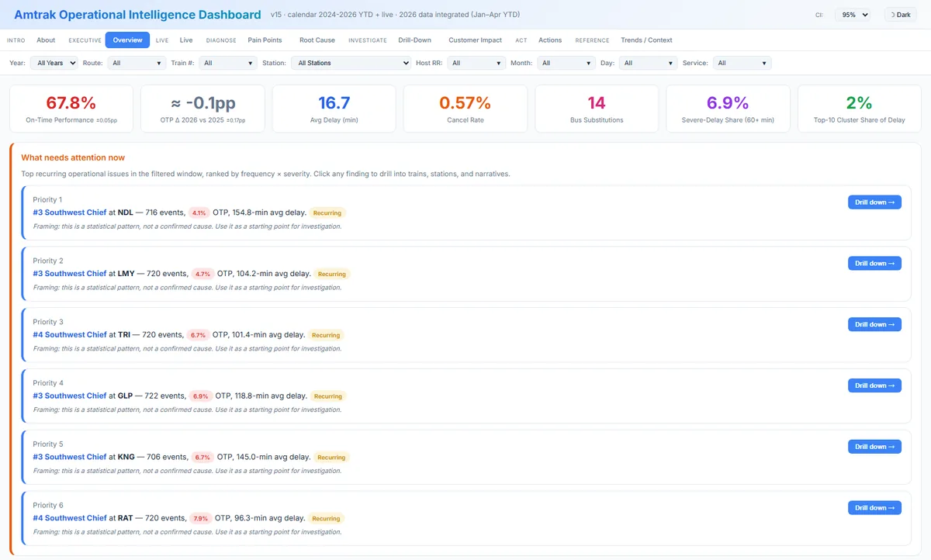
Task: Open the Day filter dropdown
Action: 648,63
